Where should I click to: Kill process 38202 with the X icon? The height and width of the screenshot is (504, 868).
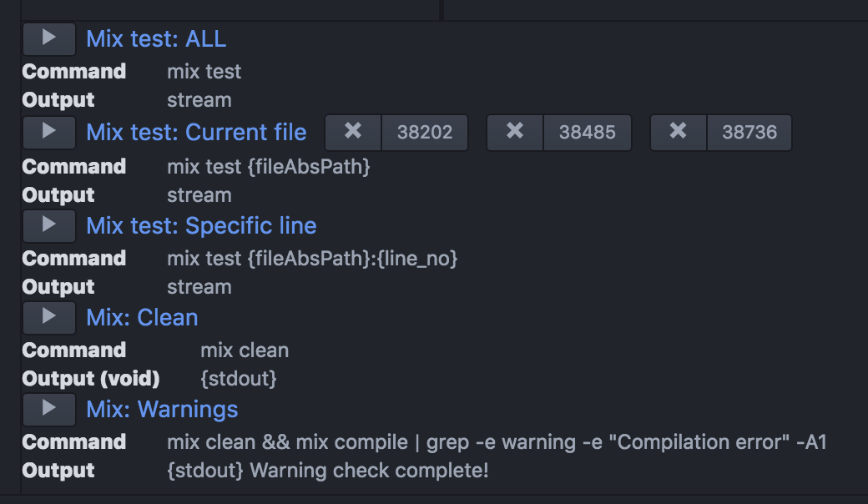(353, 132)
